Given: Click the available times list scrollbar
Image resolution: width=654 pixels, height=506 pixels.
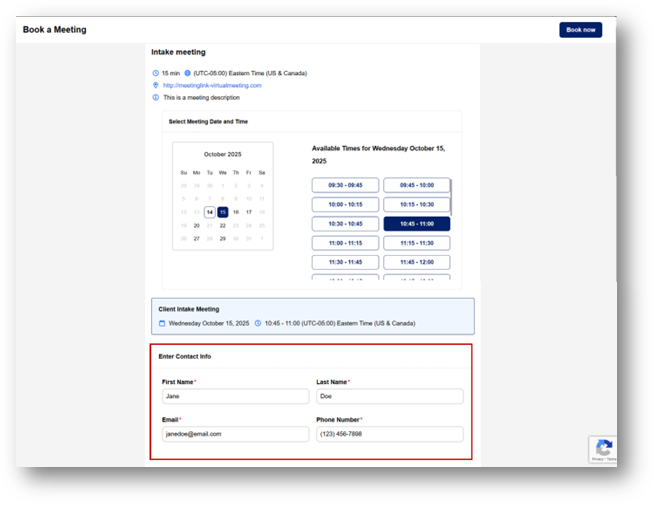Looking at the screenshot, I should pos(451,198).
